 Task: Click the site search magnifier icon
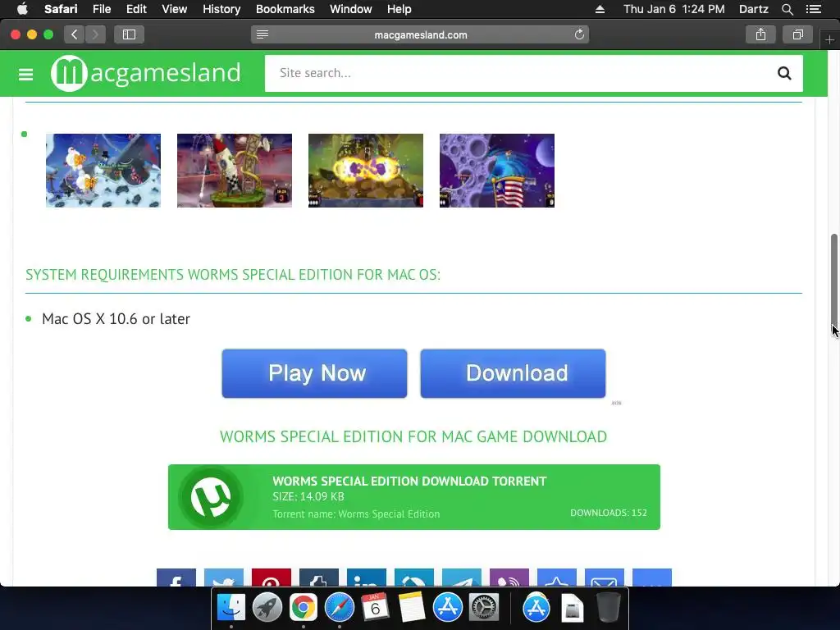click(783, 73)
